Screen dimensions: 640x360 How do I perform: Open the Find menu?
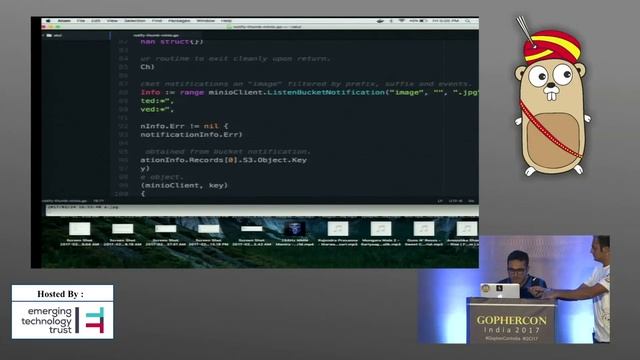[157, 20]
